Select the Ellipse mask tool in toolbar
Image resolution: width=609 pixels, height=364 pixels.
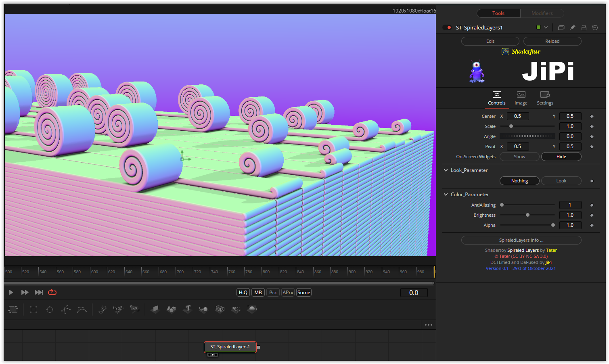[50, 310]
